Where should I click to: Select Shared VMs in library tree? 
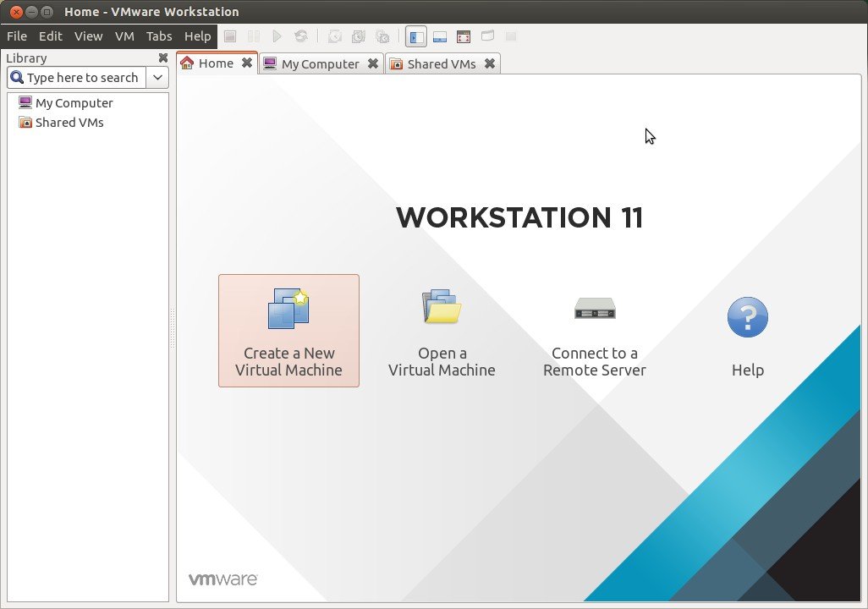point(61,123)
